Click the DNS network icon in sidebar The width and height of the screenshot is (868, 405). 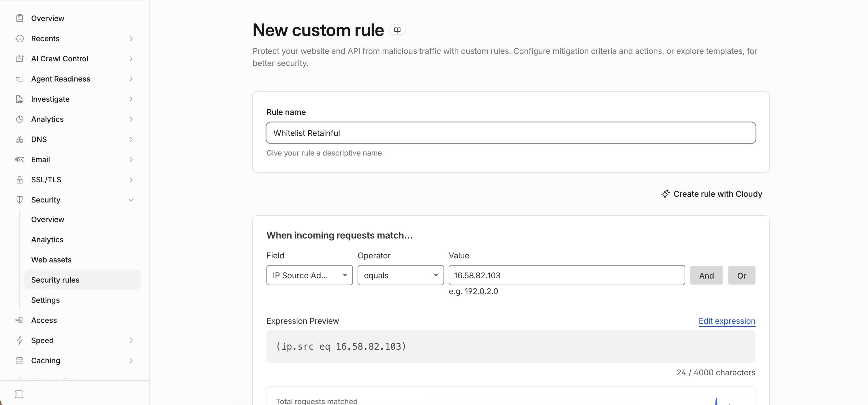20,139
